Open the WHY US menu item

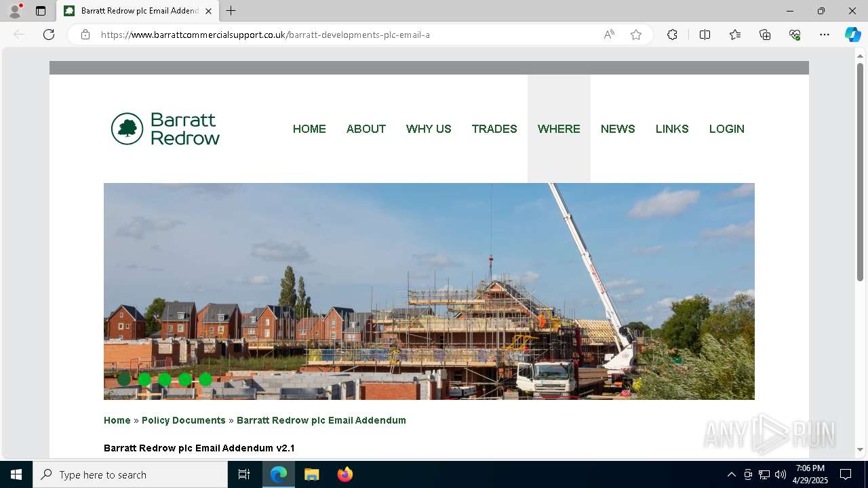point(429,129)
